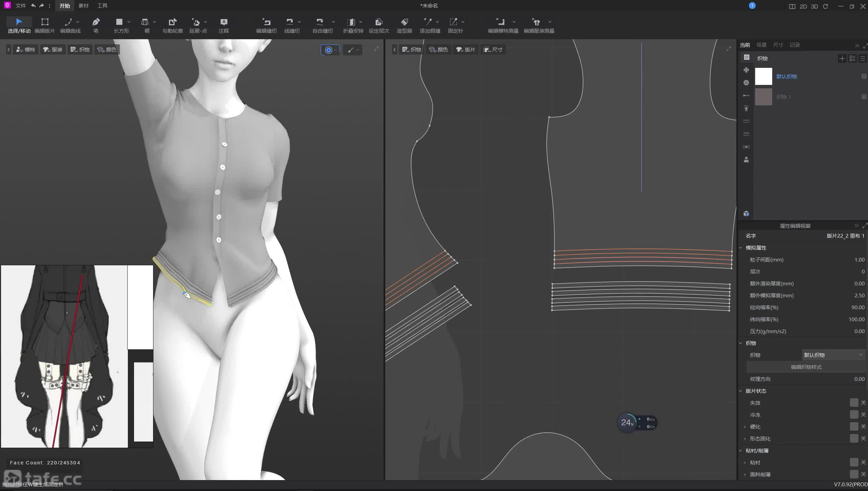Turn on the 粘衬 switch
Image resolution: width=868 pixels, height=491 pixels.
point(854,462)
